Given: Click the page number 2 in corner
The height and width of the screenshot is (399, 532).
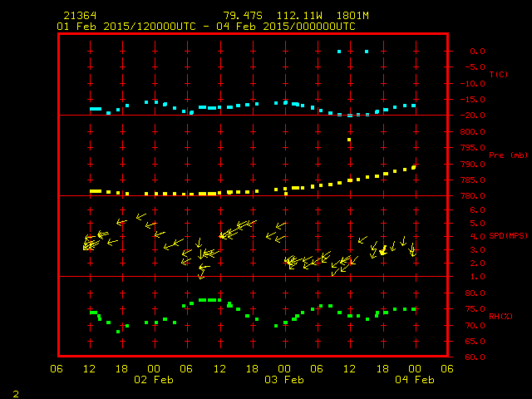Looking at the screenshot, I should [16, 394].
